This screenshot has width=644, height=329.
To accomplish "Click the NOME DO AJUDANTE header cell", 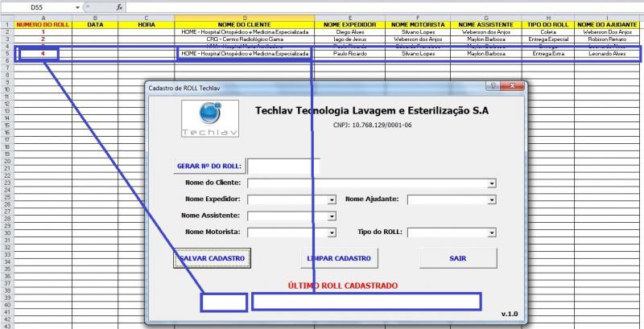I will [609, 25].
